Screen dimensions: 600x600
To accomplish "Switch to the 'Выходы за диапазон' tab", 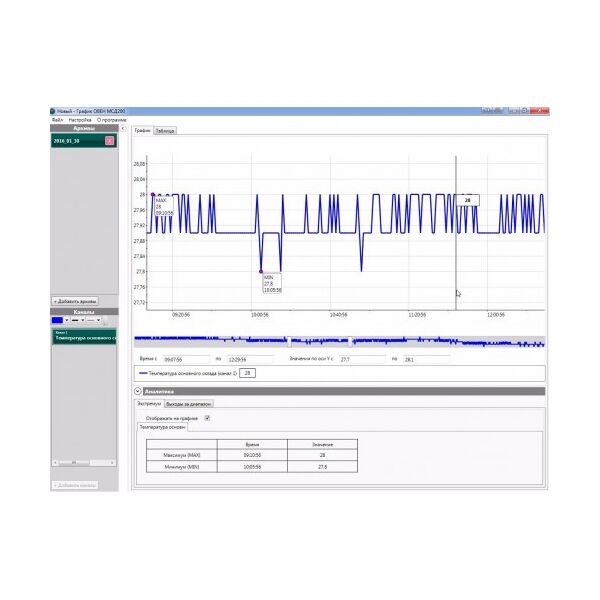I will click(188, 404).
